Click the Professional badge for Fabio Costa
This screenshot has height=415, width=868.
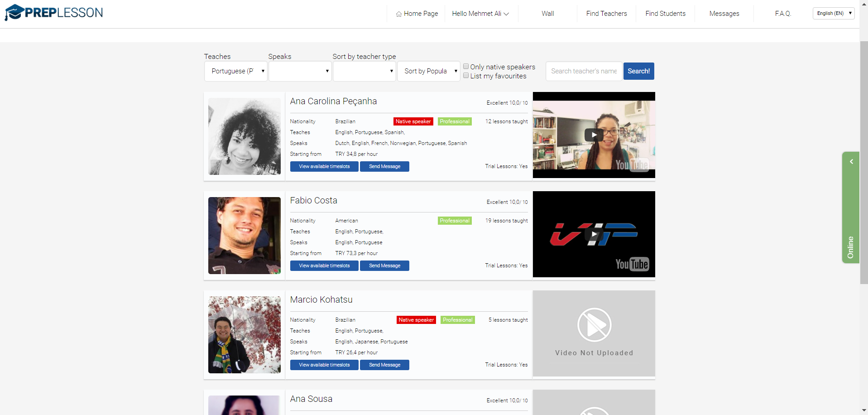pos(455,221)
